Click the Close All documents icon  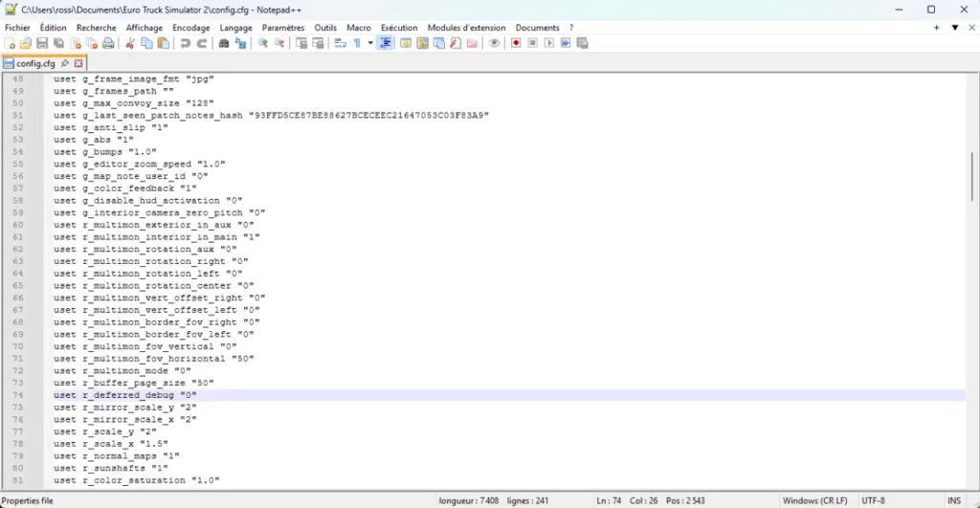tap(92, 43)
